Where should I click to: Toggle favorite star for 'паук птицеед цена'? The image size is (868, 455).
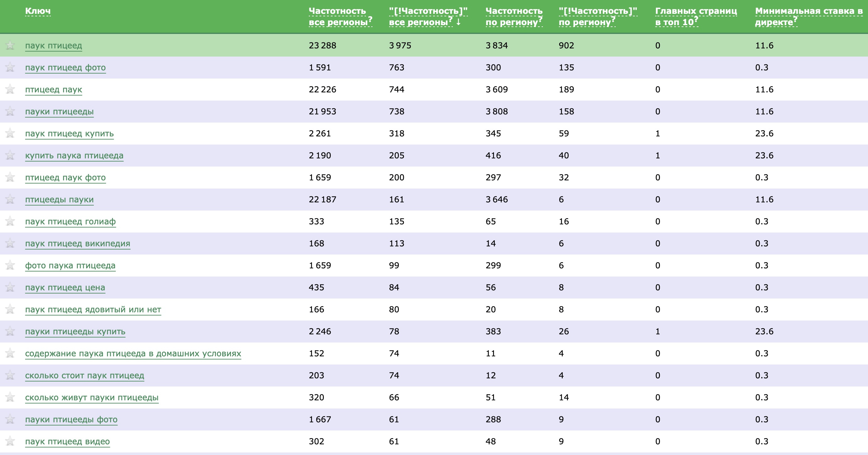point(10,288)
